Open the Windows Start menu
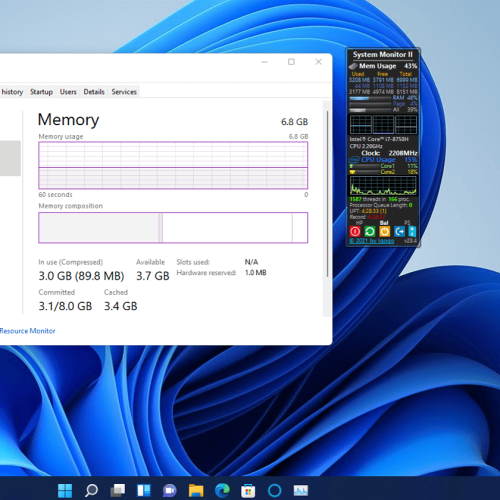Viewport: 500px width, 500px height. [65, 490]
